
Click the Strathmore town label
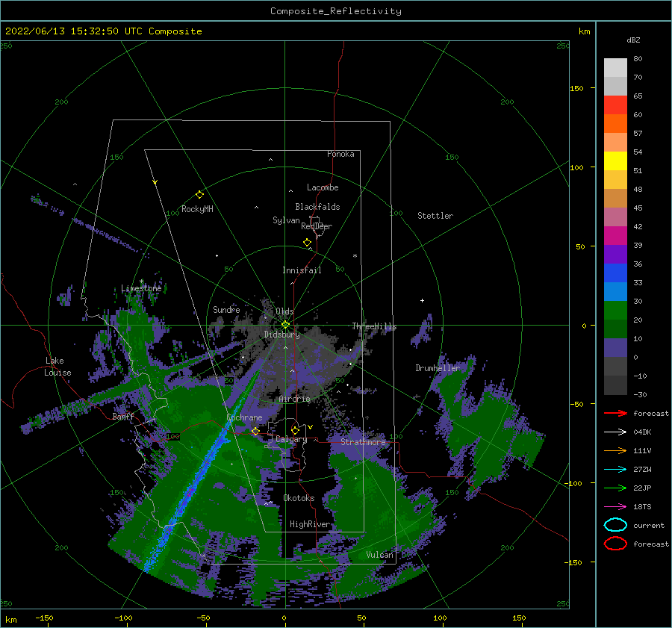tap(363, 442)
